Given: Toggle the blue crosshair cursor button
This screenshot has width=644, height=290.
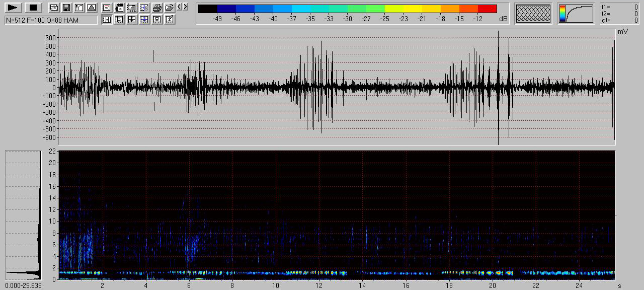Looking at the screenshot, I should [144, 19].
